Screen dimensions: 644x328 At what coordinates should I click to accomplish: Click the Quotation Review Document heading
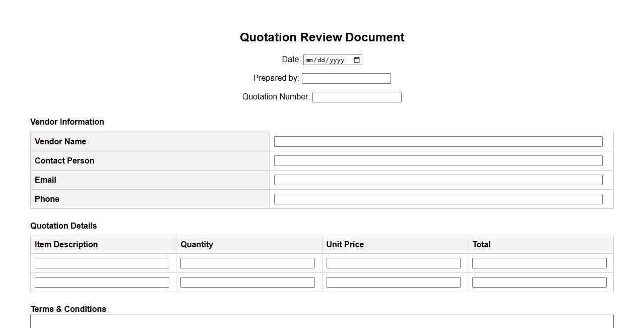(x=322, y=37)
